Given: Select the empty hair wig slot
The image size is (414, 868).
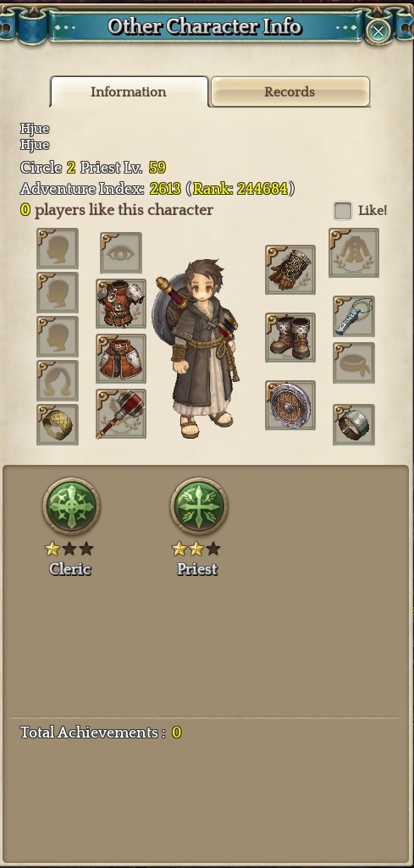Looking at the screenshot, I should coord(58,381).
